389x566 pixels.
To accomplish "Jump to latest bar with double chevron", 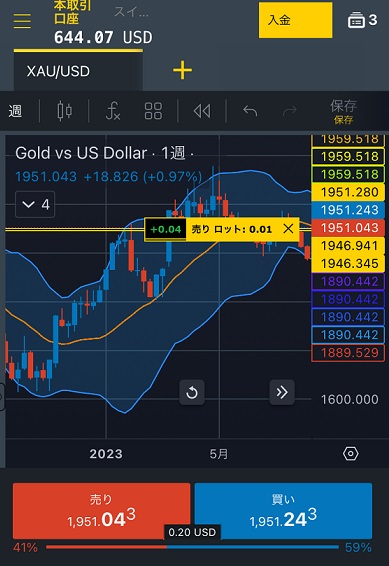I will coord(282,392).
